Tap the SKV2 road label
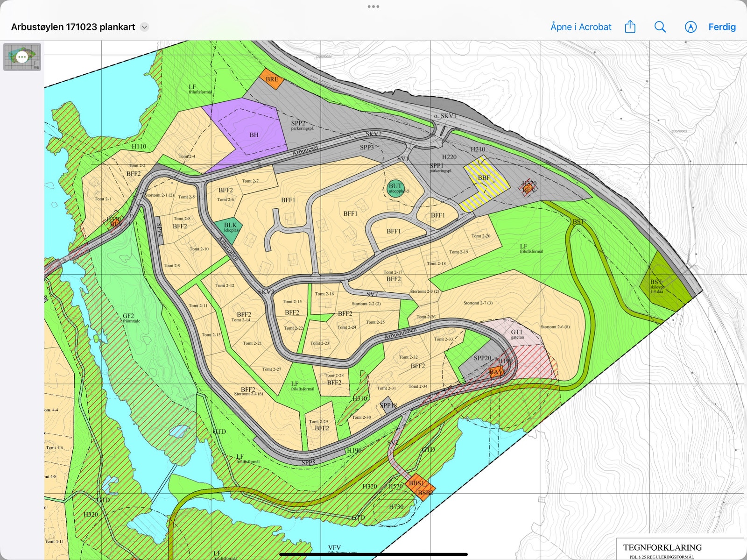The height and width of the screenshot is (560, 747). (x=373, y=134)
